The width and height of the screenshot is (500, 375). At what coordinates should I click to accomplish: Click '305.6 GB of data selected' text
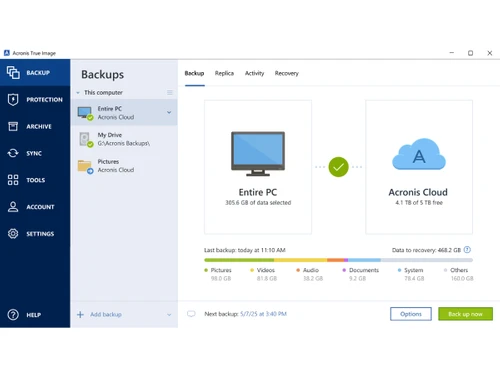(x=258, y=202)
